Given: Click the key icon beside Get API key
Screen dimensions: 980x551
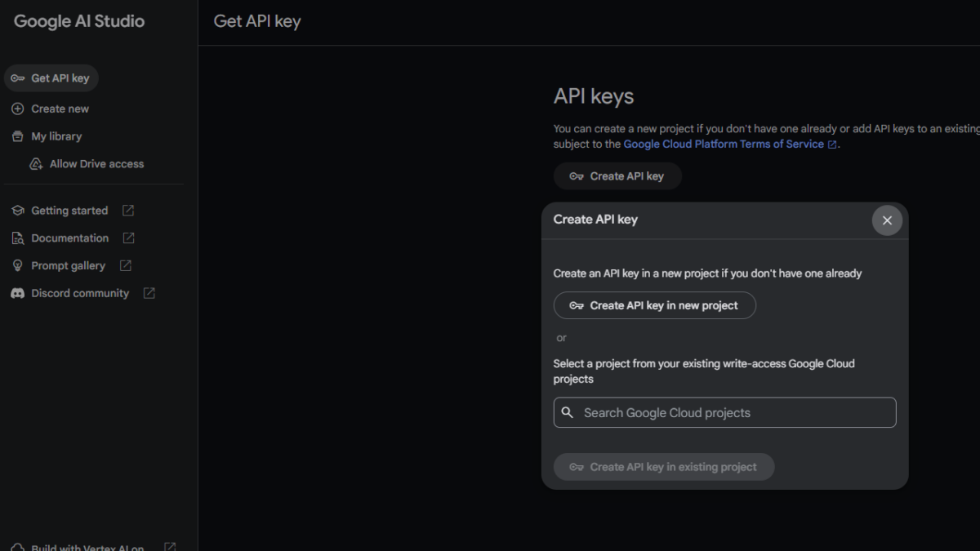Looking at the screenshot, I should (18, 78).
